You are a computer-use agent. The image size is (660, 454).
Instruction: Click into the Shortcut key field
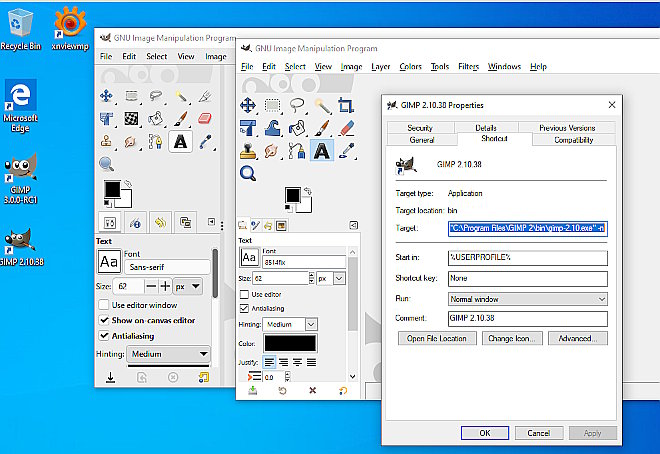pos(527,278)
